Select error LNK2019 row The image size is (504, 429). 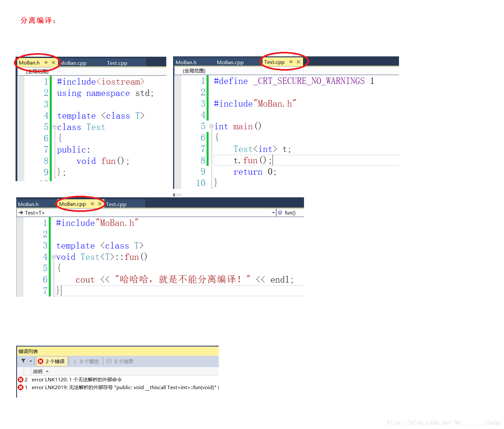click(118, 387)
